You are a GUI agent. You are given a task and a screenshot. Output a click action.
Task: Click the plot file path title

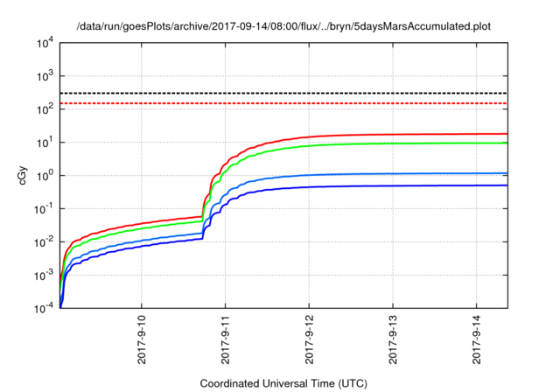tap(283, 26)
